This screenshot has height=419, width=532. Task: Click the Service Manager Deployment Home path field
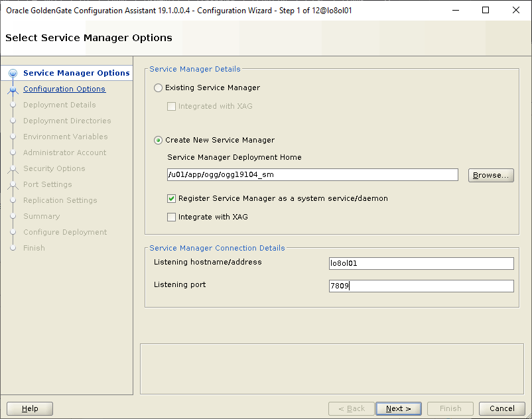(312, 175)
